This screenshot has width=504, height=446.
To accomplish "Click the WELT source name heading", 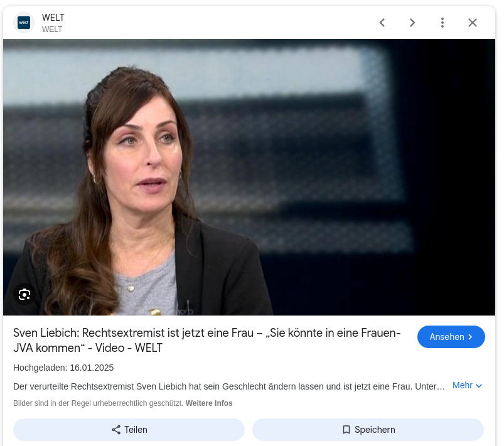I will pyautogui.click(x=53, y=18).
